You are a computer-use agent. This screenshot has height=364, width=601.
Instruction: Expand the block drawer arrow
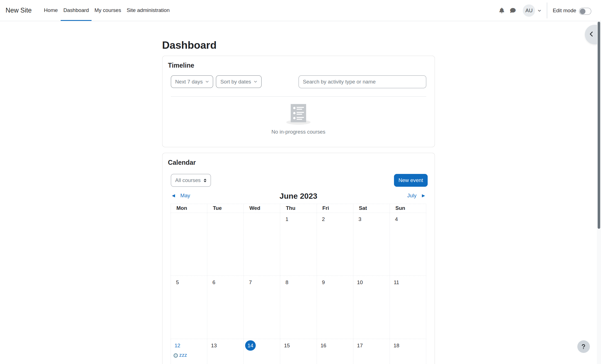click(591, 34)
